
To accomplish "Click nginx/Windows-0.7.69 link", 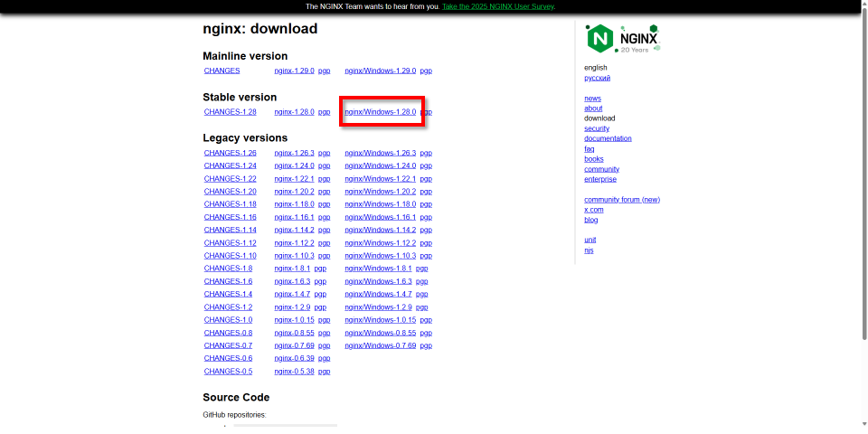I will click(380, 345).
